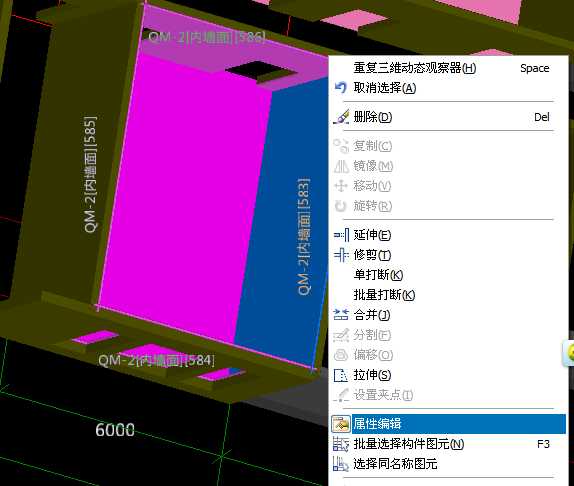This screenshot has width=574, height=486.
Task: Click 删除(D) menu item
Action: [448, 117]
